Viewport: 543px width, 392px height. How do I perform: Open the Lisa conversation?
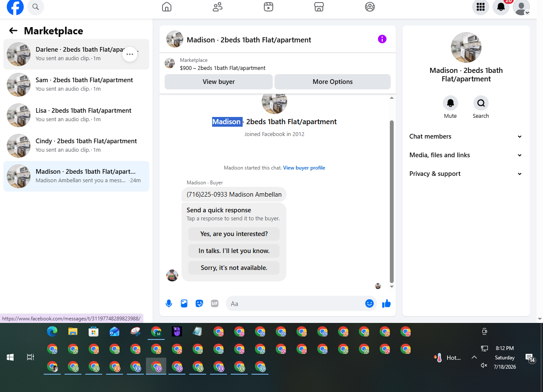(x=76, y=115)
